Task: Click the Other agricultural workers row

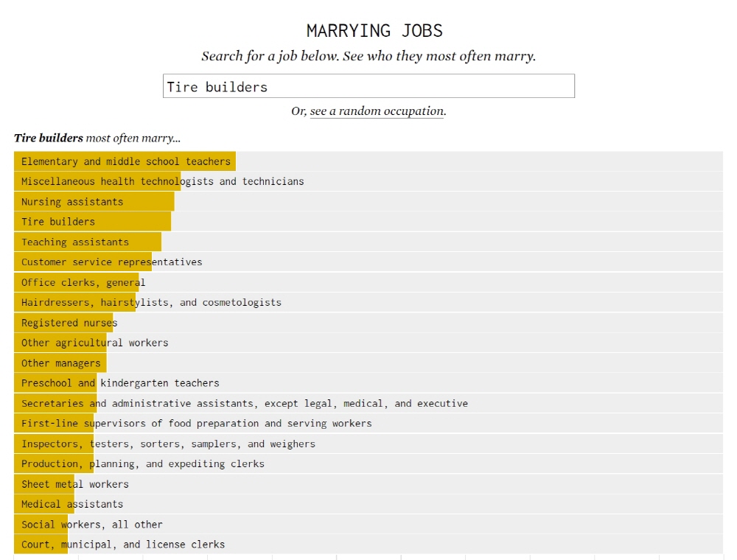Action: click(x=94, y=343)
